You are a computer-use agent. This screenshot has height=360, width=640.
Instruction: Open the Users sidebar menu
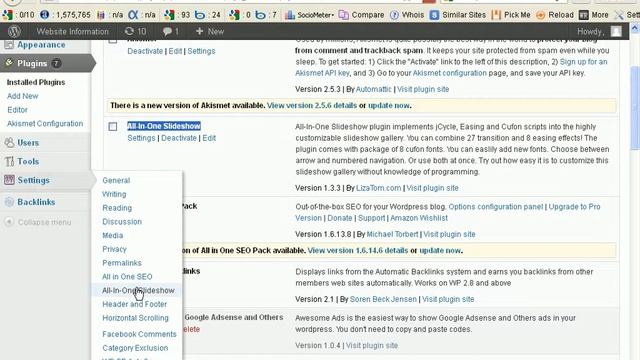[28, 143]
